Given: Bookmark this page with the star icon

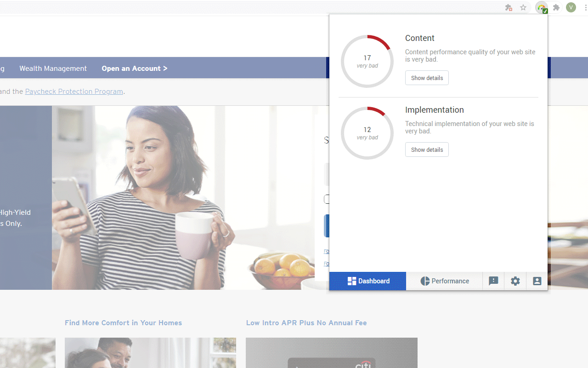Looking at the screenshot, I should (x=523, y=7).
